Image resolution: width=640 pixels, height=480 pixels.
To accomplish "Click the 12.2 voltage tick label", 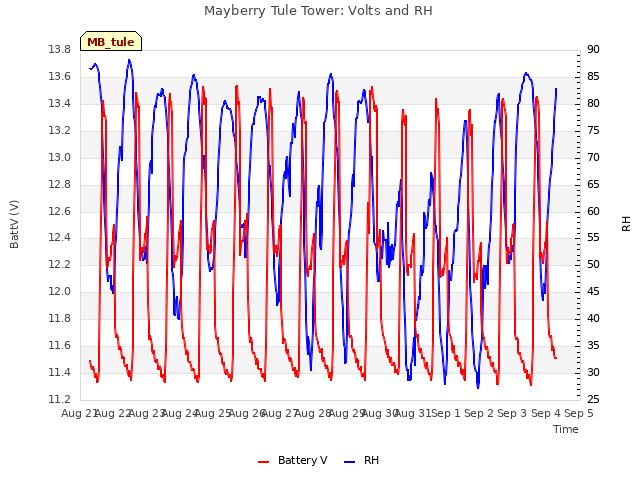I will point(60,264).
